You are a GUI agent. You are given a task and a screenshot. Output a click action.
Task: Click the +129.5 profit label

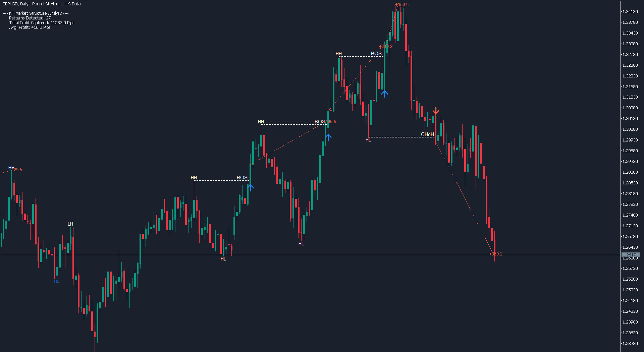click(x=16, y=170)
